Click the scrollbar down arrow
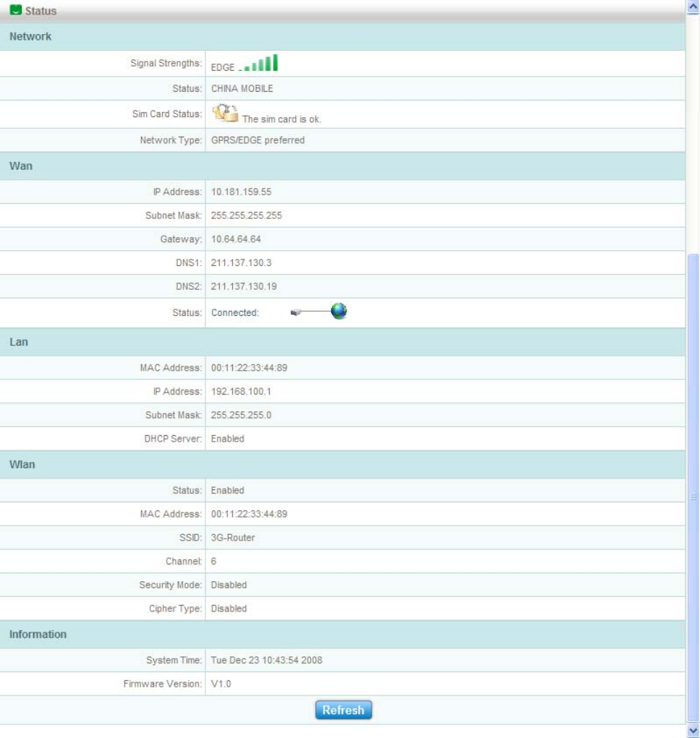This screenshot has width=700, height=738. [x=693, y=731]
